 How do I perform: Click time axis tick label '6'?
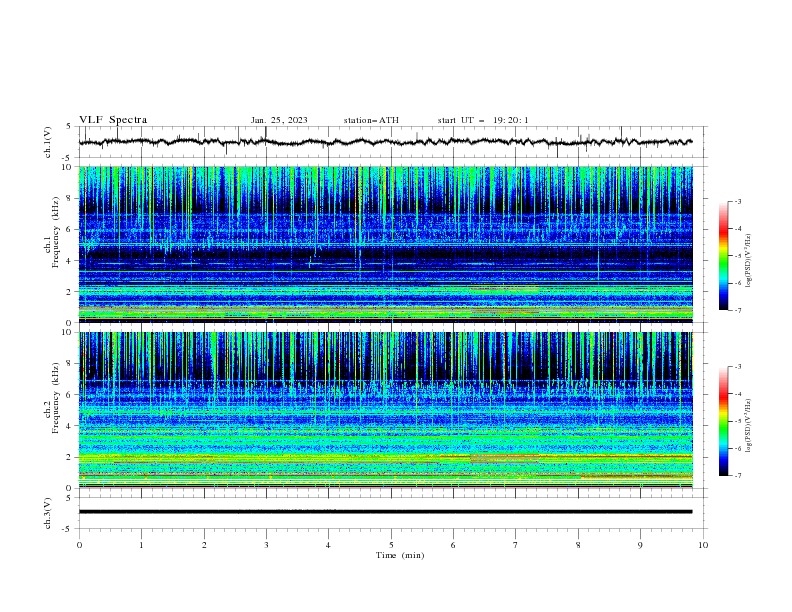tap(453, 545)
